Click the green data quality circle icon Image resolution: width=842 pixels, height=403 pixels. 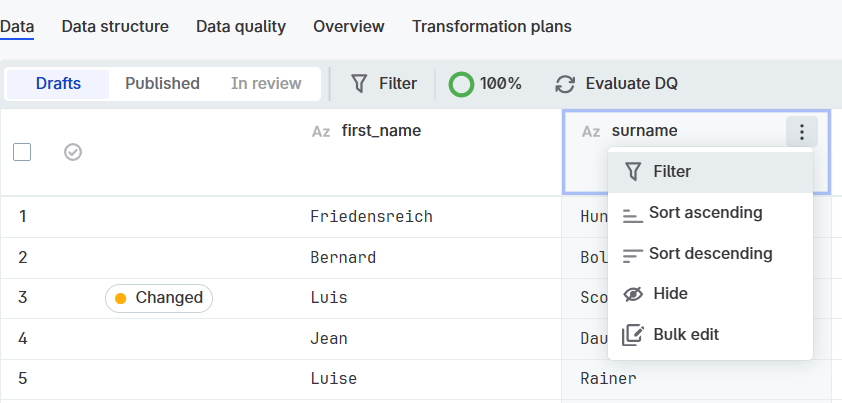[461, 84]
